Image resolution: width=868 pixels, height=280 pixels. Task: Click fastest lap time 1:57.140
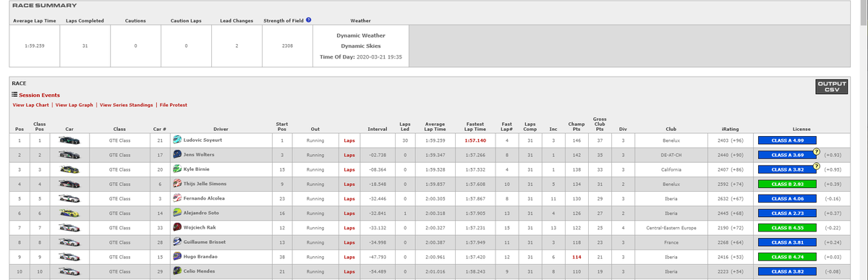coord(475,140)
